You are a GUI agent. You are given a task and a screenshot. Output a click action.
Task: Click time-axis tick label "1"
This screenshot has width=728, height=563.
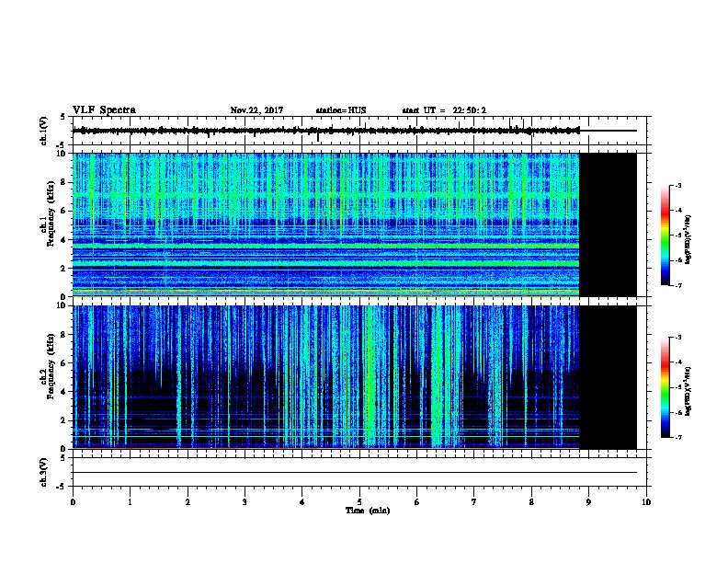(130, 502)
